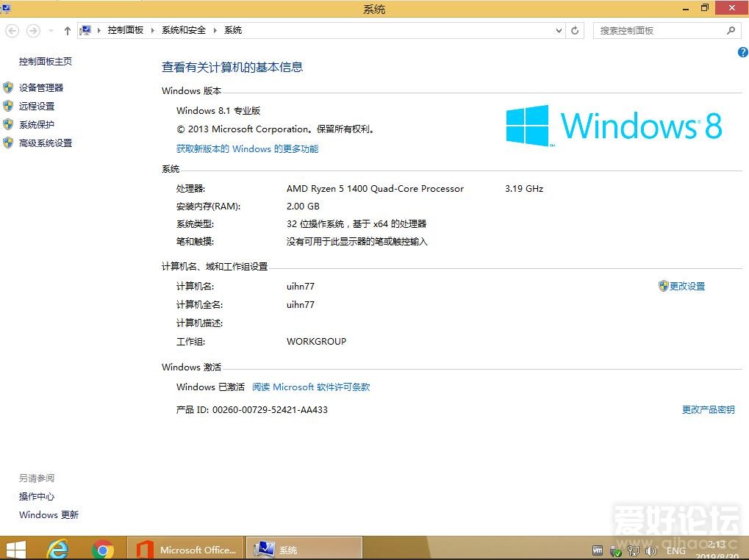Screen dimensions: 749x560
Task: Open 设备管理器 from the sidebar
Action: tap(41, 87)
